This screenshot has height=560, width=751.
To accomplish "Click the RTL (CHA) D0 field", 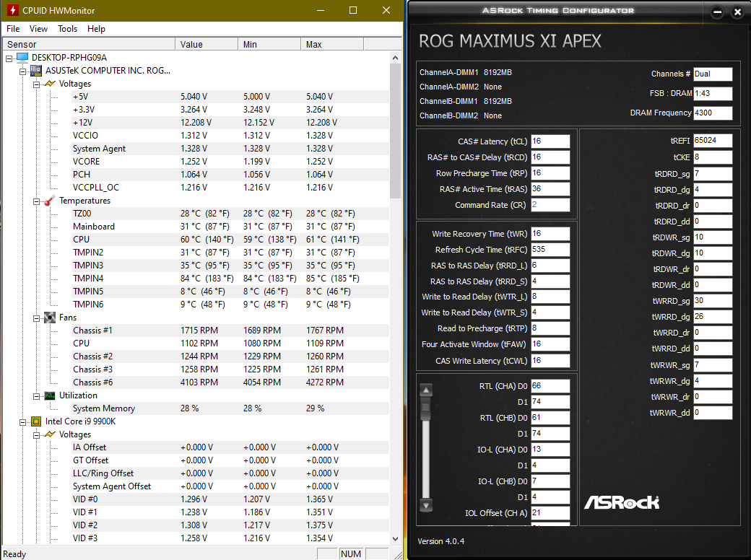I will click(550, 386).
